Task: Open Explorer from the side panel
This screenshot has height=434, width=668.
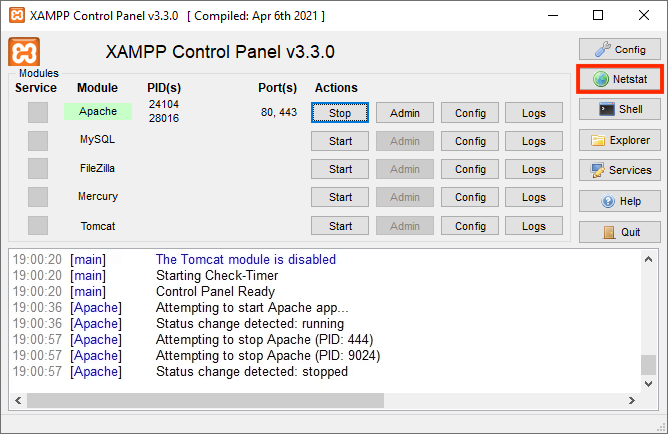Action: (x=620, y=140)
